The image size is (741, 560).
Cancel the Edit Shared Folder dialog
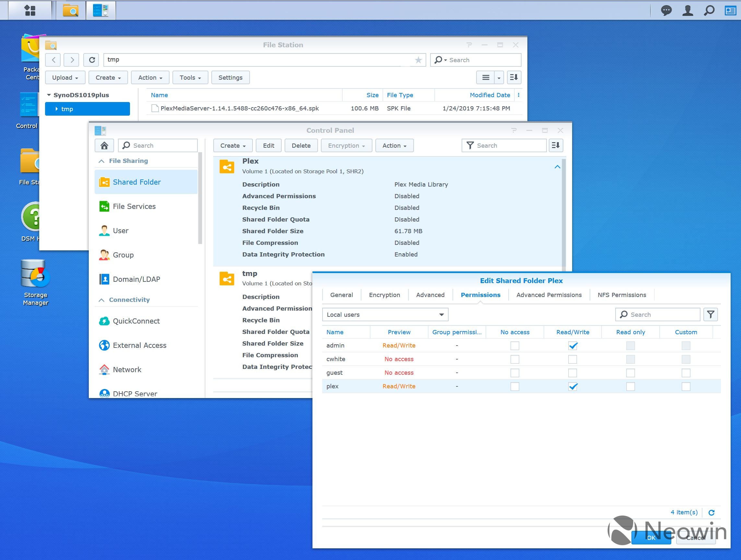696,538
